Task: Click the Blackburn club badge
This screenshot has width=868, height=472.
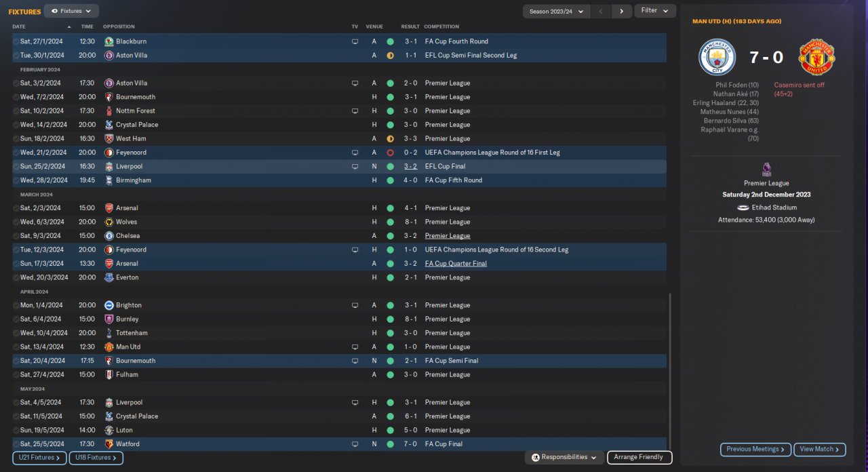Action: point(108,41)
